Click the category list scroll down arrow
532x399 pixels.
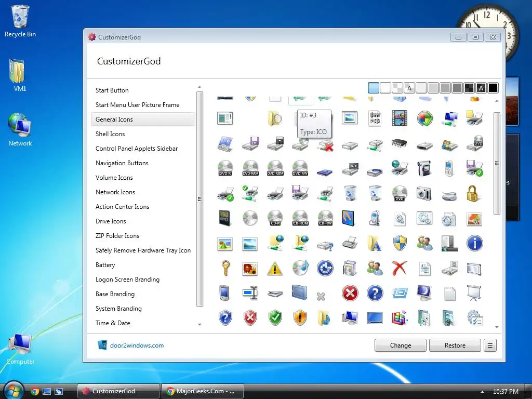click(x=199, y=325)
